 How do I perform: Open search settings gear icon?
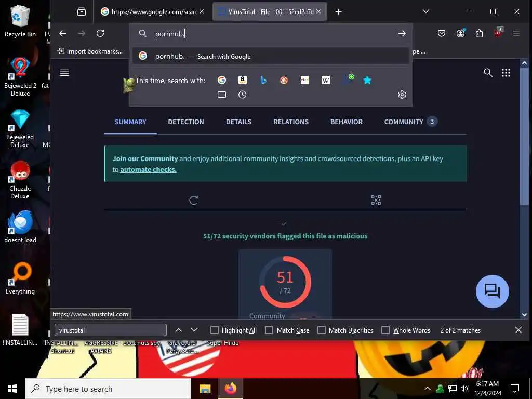402,95
